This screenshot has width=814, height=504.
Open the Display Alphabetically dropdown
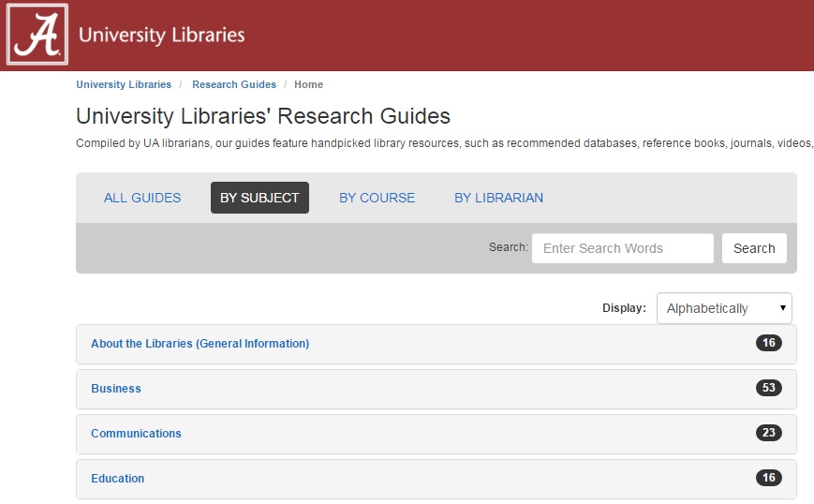(x=724, y=308)
